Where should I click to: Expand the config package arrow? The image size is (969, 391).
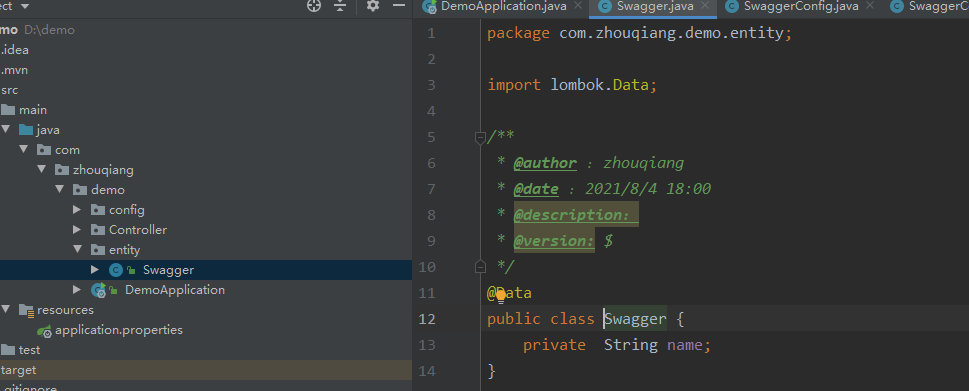[77, 209]
